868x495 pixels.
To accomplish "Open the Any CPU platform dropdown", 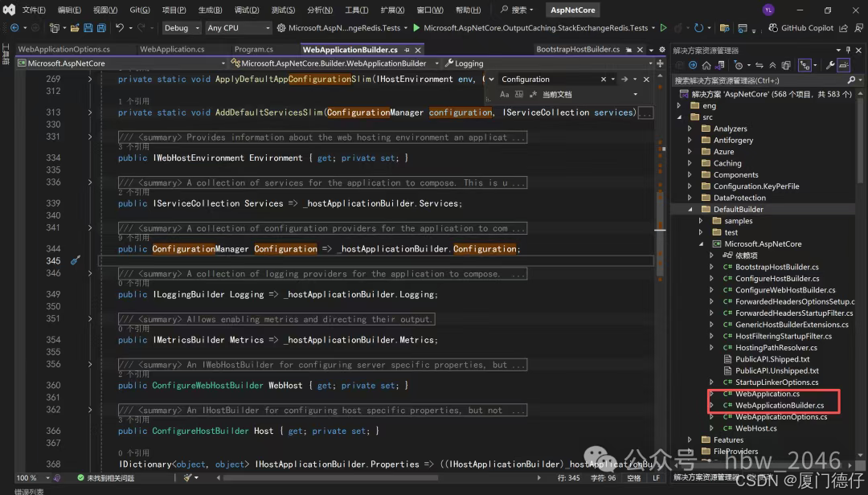I will (238, 28).
